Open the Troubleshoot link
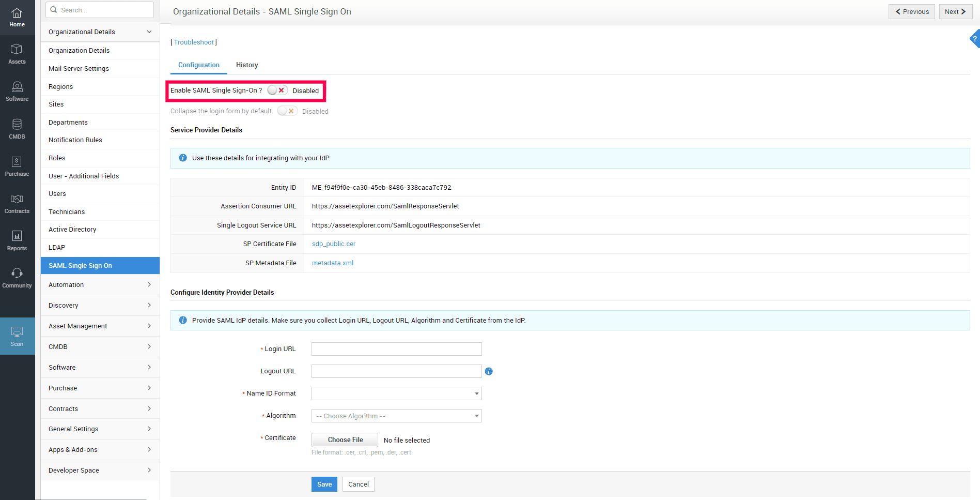 tap(194, 42)
